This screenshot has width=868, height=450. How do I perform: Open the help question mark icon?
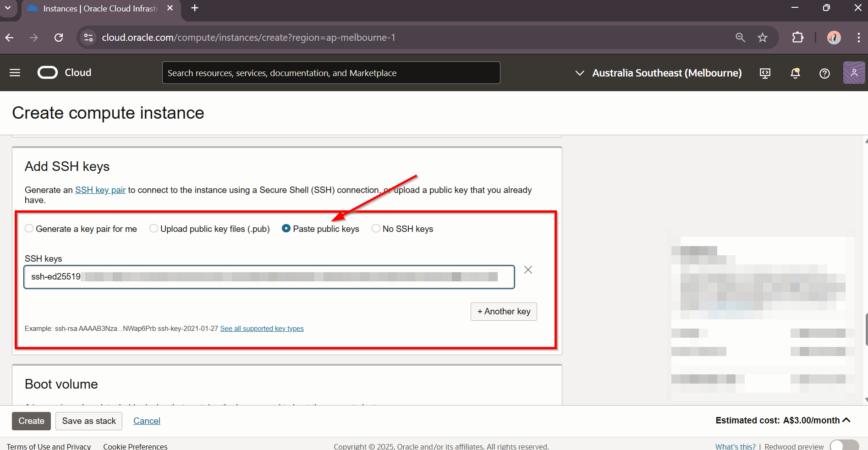tap(824, 73)
